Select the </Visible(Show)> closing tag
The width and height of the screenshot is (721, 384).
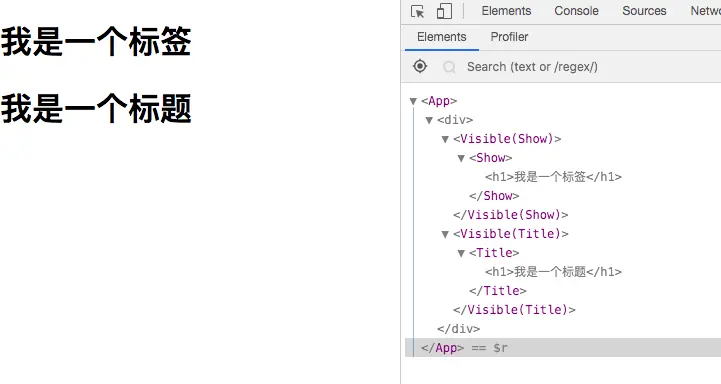(x=510, y=215)
